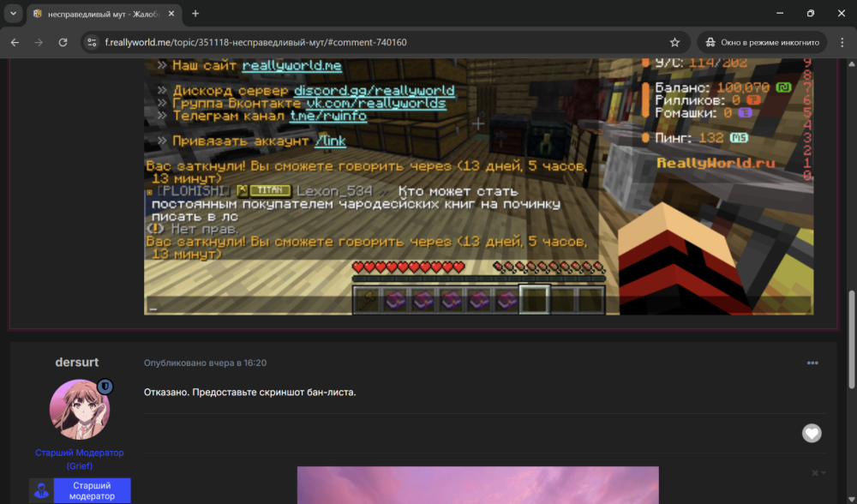Open a new browser tab
The height and width of the screenshot is (504, 857).
(195, 14)
